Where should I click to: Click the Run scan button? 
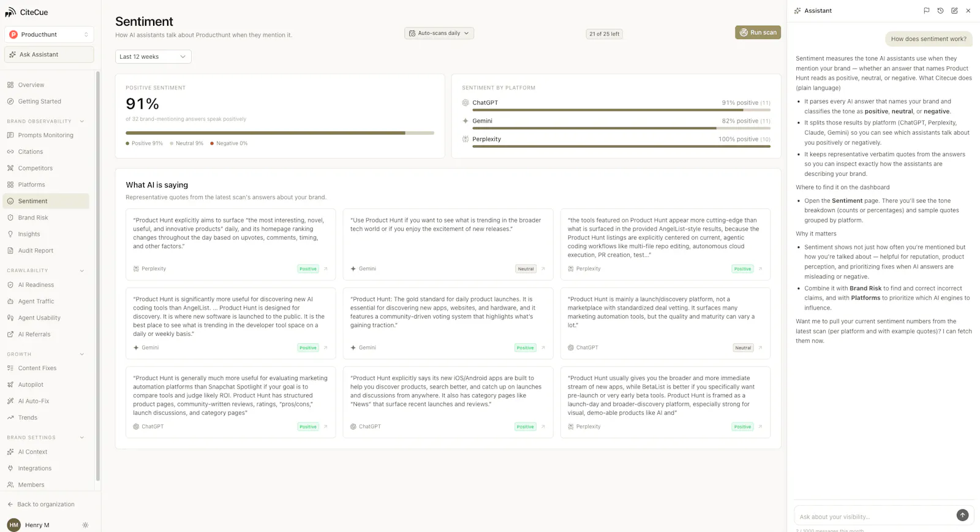pyautogui.click(x=758, y=32)
